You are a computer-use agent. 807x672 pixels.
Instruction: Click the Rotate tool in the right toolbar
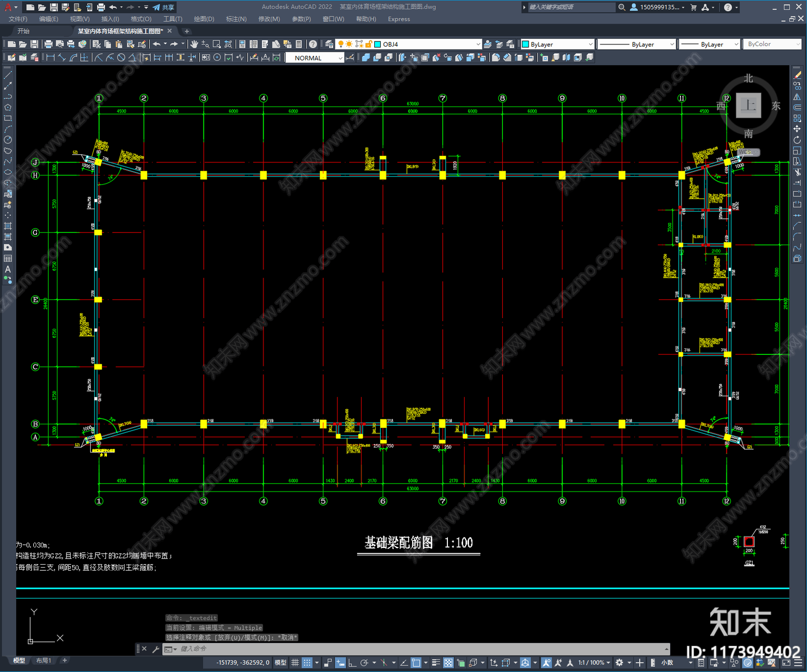[x=797, y=140]
